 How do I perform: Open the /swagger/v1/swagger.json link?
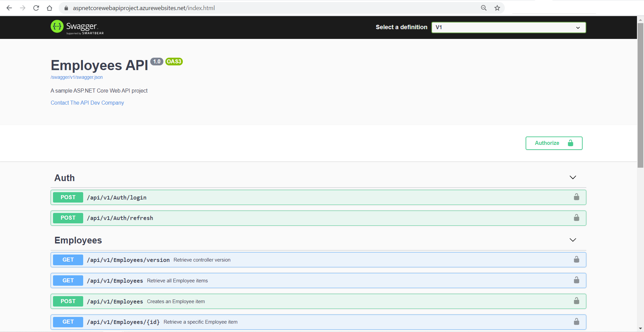point(76,77)
